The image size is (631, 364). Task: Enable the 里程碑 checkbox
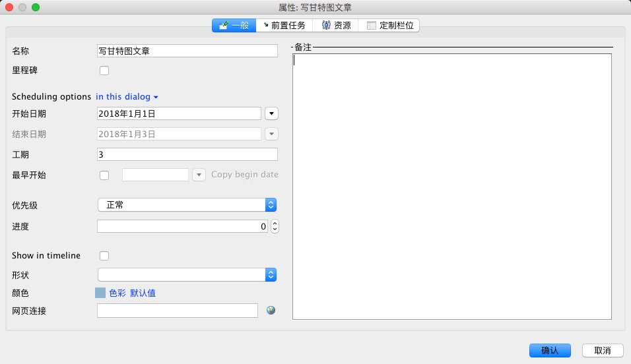click(x=104, y=71)
